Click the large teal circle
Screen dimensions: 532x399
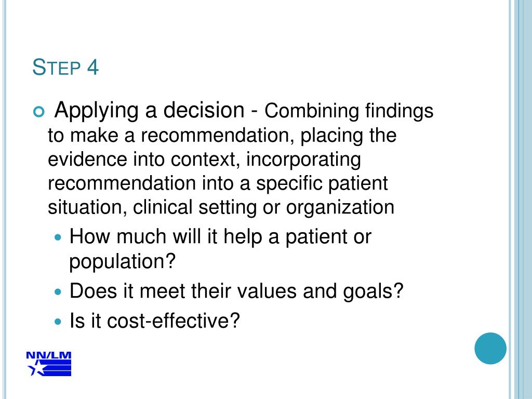[490, 349]
